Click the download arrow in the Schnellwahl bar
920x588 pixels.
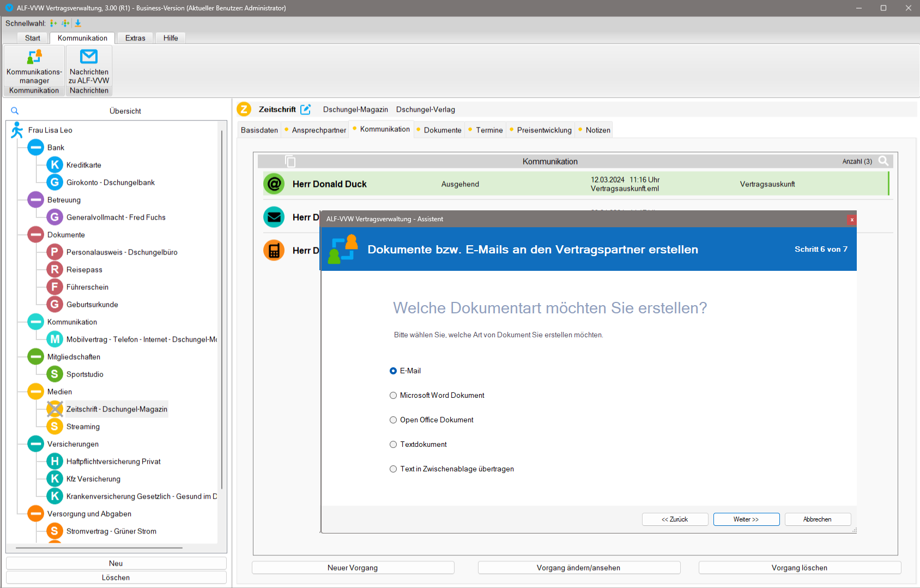click(78, 23)
